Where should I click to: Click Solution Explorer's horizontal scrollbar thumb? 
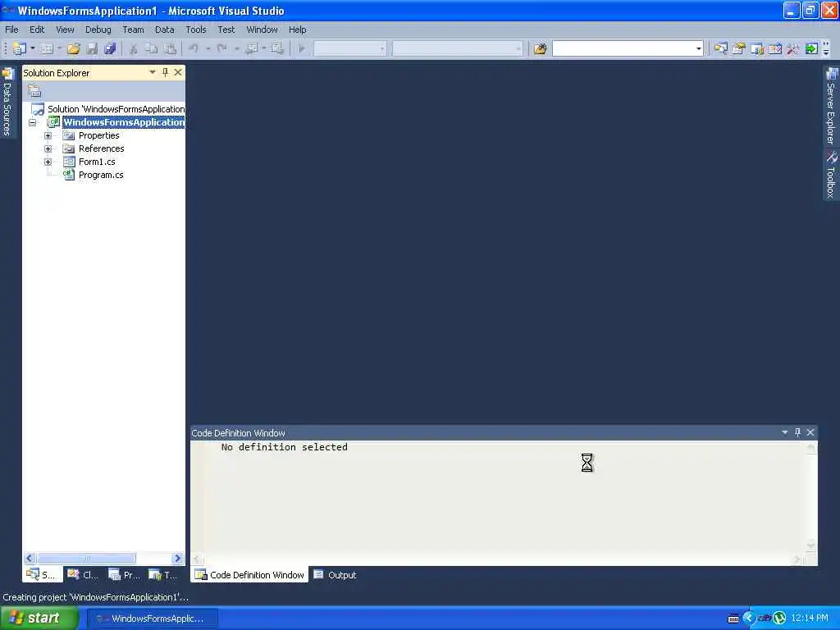[x=86, y=558]
